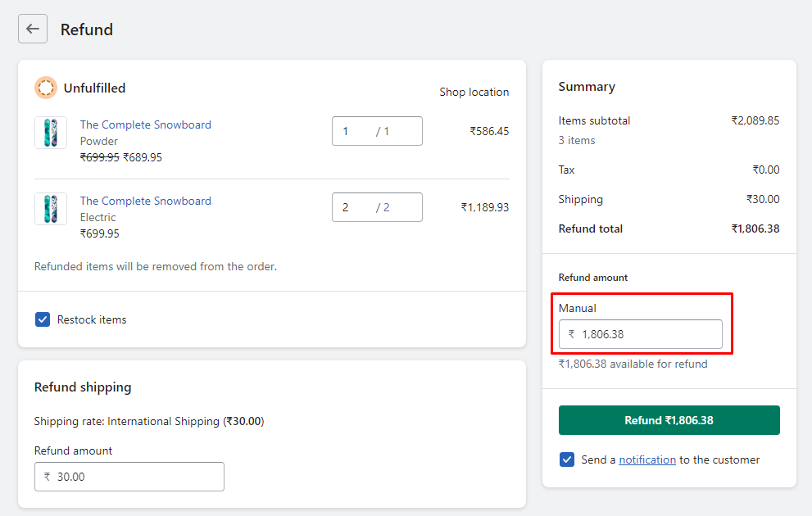The width and height of the screenshot is (812, 516).
Task: Click the Refund ₹1,806.38 button
Action: tap(669, 419)
